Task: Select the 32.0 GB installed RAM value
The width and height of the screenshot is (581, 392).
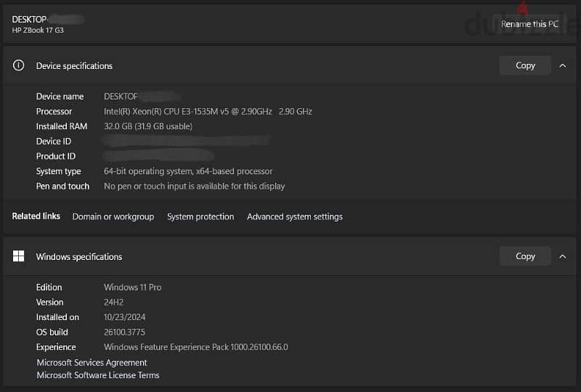Action: tap(148, 126)
